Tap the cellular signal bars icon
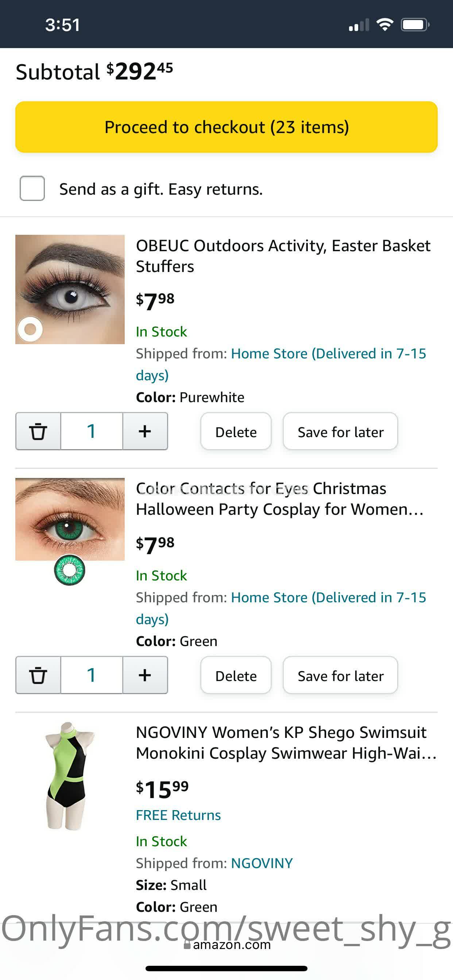This screenshot has height=980, width=453. 359,26
